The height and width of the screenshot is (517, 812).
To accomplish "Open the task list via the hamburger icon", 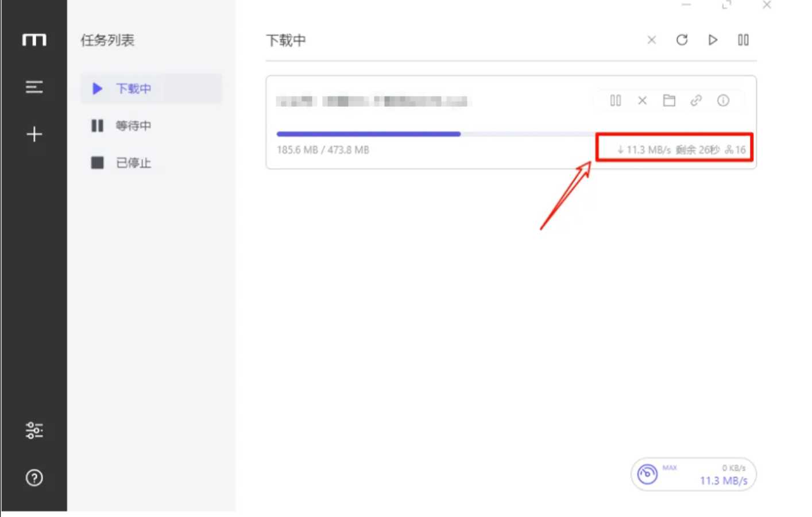I will pos(34,87).
